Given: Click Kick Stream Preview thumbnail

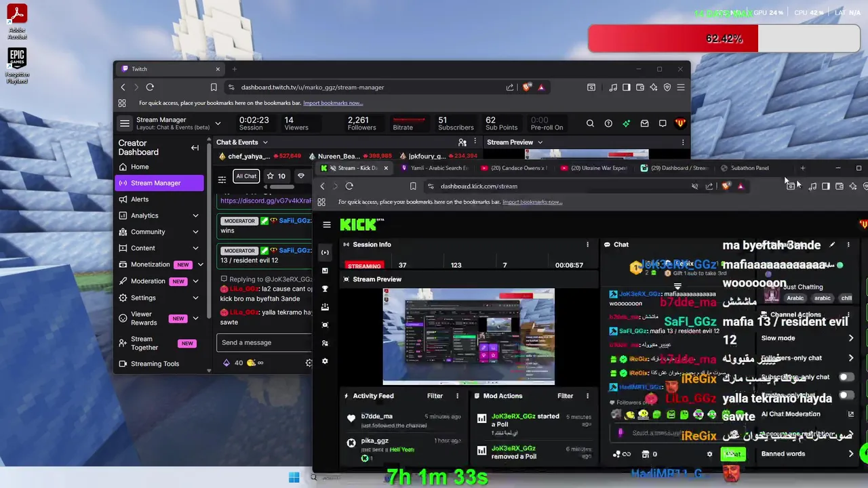Looking at the screenshot, I should click(469, 336).
